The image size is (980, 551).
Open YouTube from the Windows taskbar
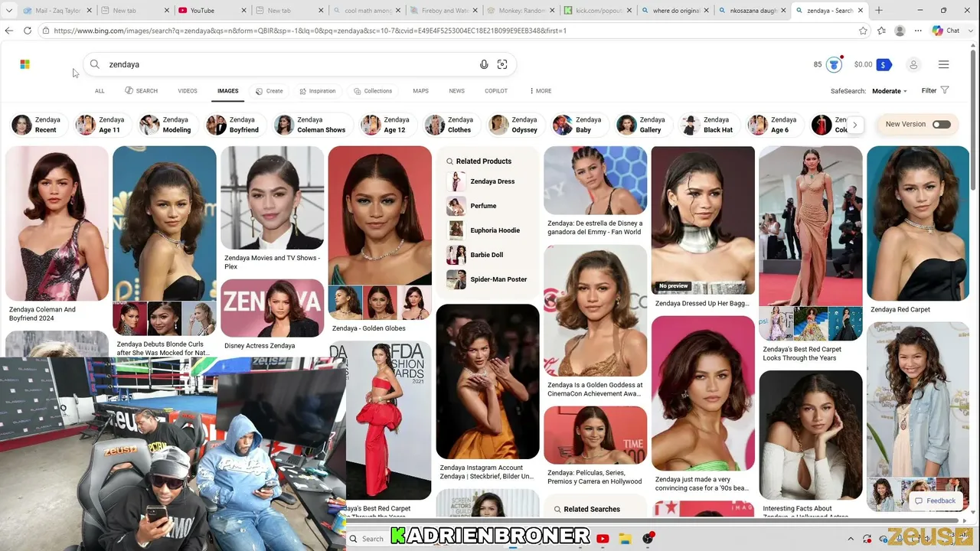pyautogui.click(x=603, y=539)
